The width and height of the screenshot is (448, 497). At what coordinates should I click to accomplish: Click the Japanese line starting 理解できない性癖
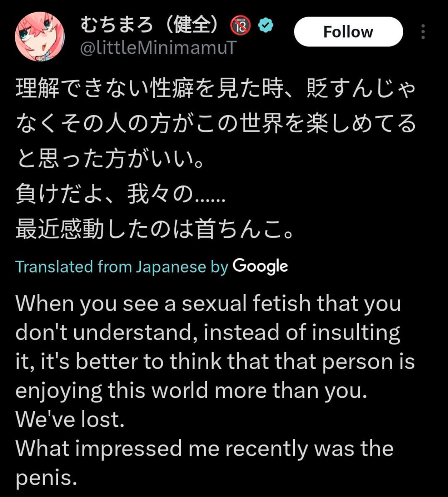point(215,89)
